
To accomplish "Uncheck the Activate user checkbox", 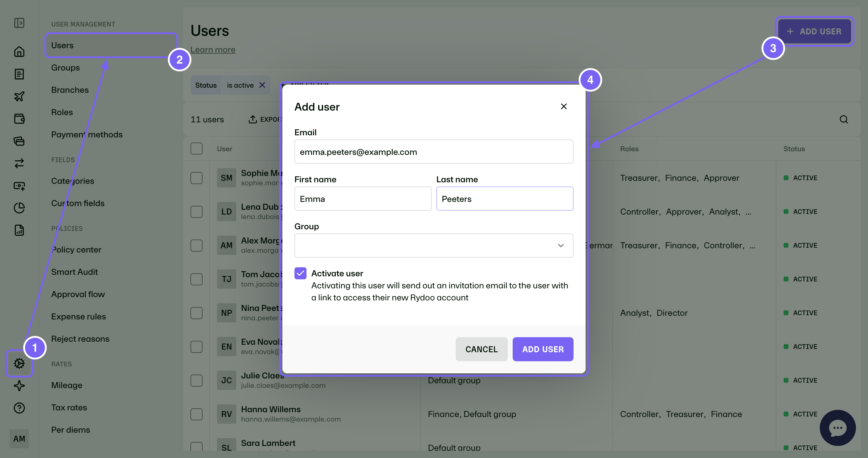I will pos(300,273).
